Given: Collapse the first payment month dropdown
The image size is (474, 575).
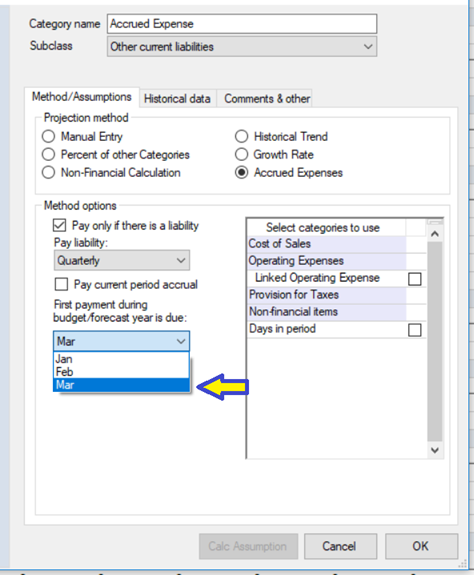Looking at the screenshot, I should point(122,341).
